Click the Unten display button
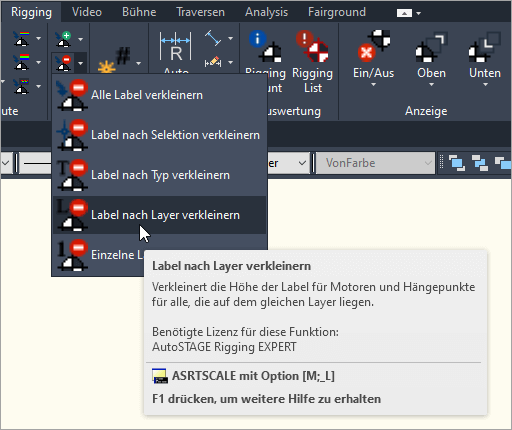Screen dimensions: 512x430 click(484, 58)
